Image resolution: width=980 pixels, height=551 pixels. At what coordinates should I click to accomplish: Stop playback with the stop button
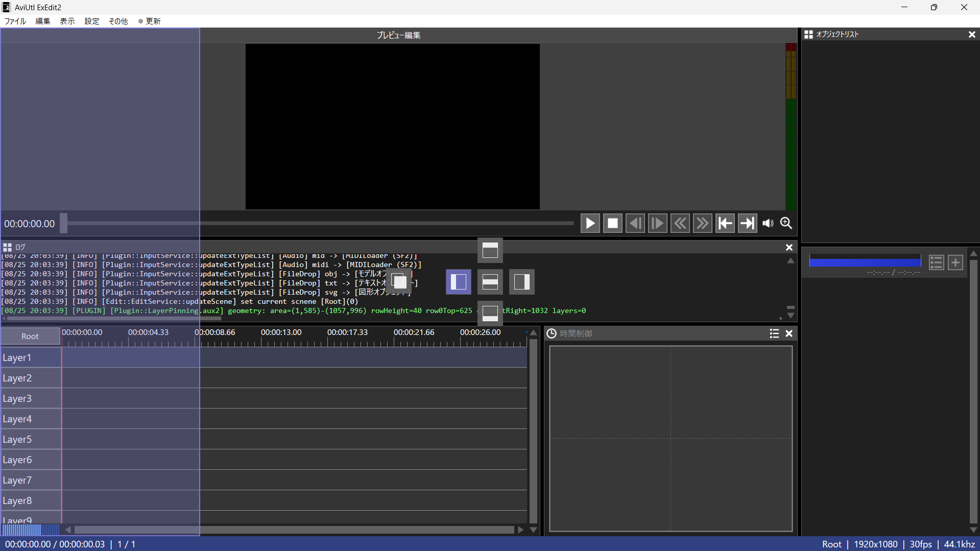pyautogui.click(x=612, y=224)
